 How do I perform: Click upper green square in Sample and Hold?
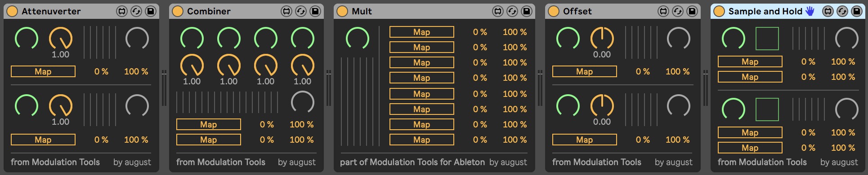767,39
